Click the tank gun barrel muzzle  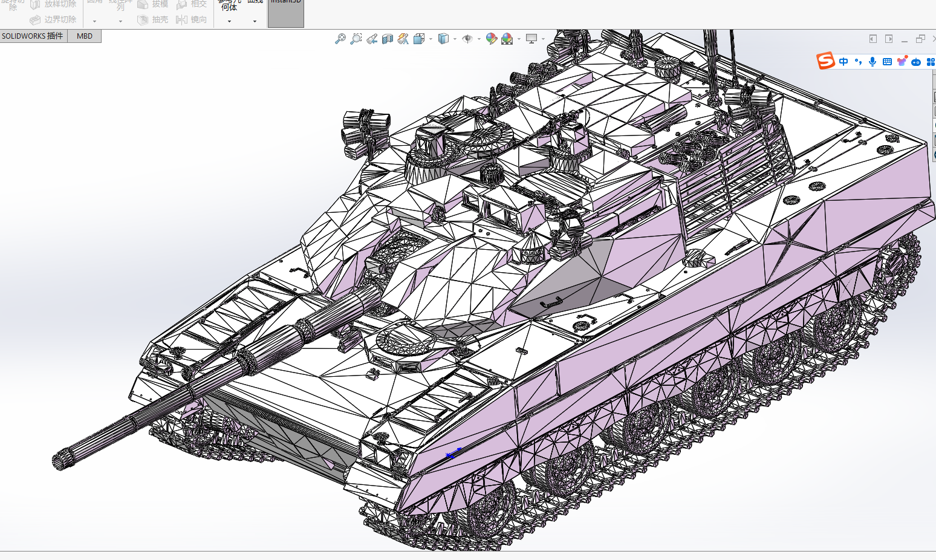coord(63,460)
